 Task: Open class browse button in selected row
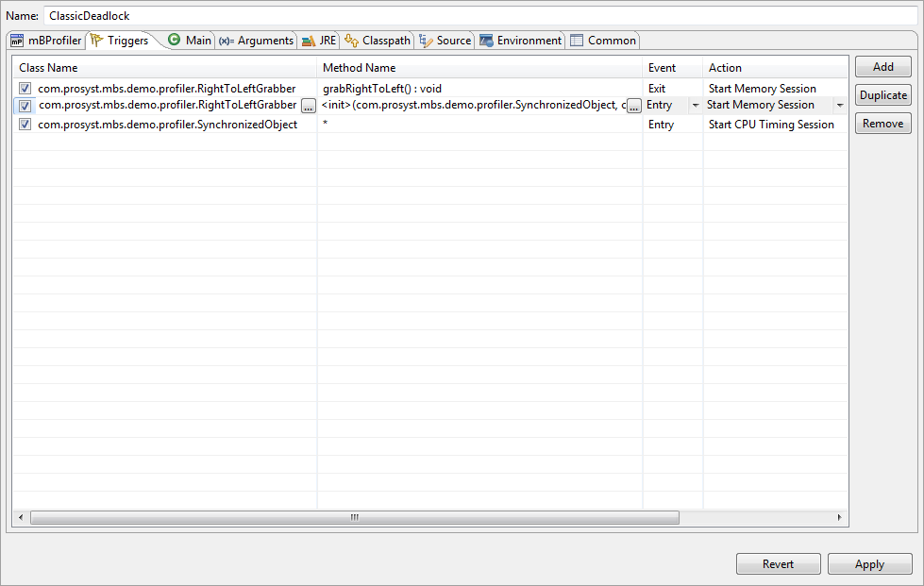pos(308,106)
